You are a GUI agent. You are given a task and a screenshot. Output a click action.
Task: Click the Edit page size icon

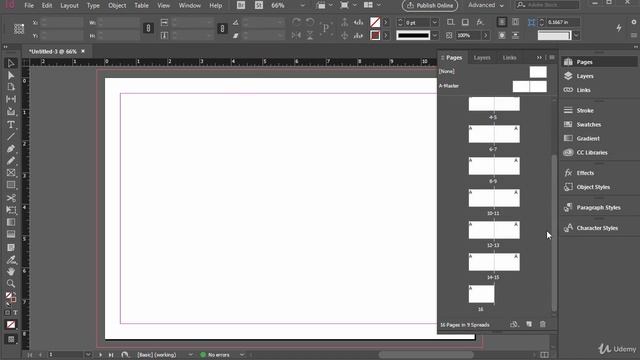pos(514,324)
